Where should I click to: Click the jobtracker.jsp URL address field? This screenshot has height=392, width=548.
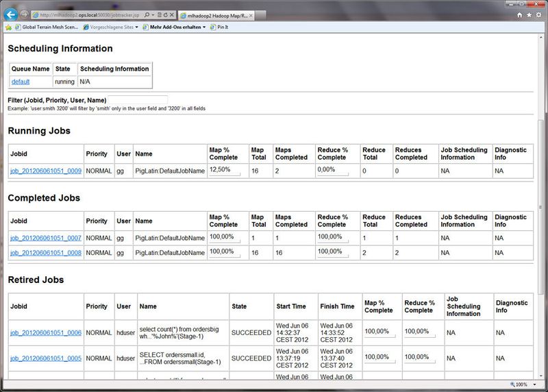click(89, 15)
